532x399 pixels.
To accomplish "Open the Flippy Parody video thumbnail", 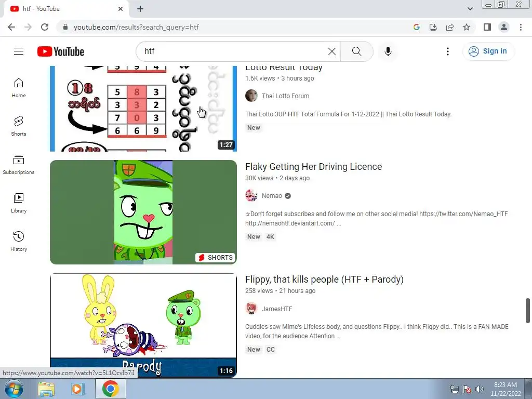I will pos(143,325).
